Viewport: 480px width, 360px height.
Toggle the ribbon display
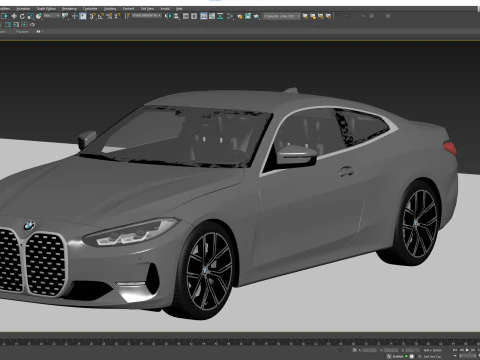click(x=204, y=16)
